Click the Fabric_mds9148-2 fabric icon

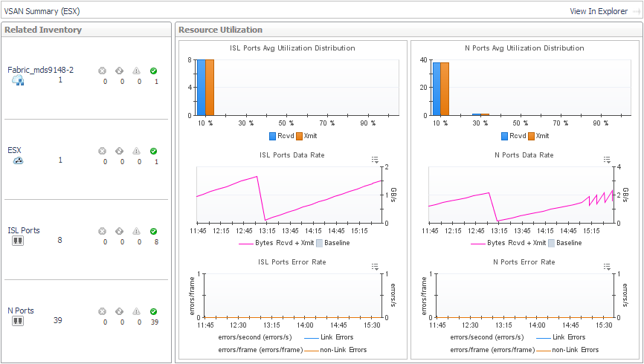coord(18,81)
